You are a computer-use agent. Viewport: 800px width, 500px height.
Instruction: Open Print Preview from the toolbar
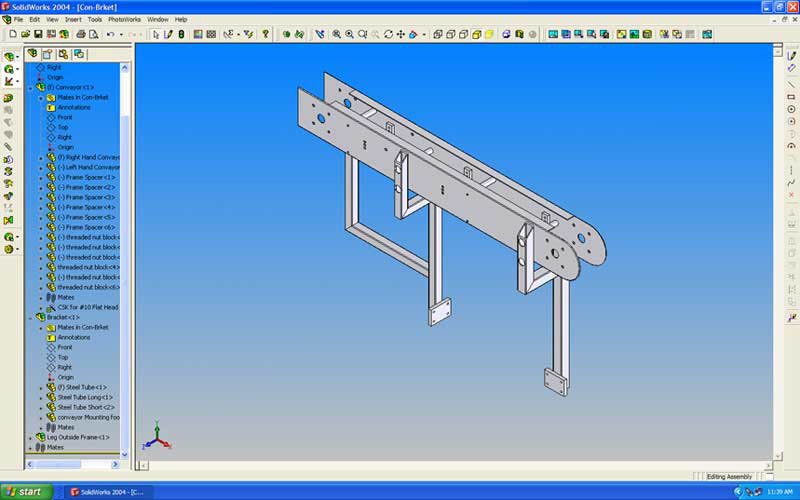(93, 34)
